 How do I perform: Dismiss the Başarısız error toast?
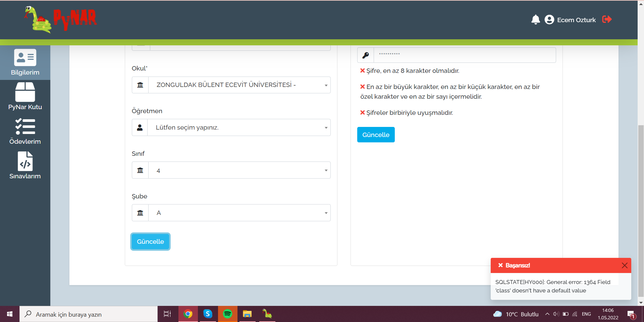tap(624, 265)
